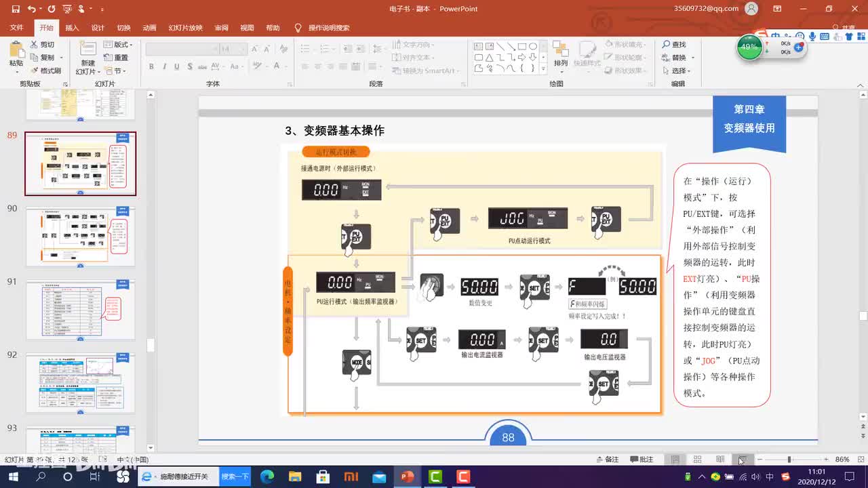Open the File (文件) tab
The image size is (868, 488).
click(17, 28)
